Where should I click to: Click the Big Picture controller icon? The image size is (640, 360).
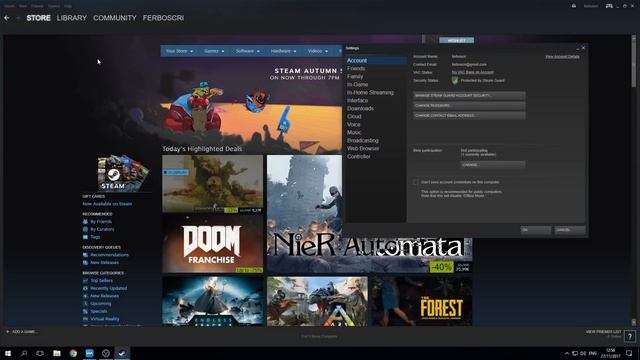[609, 6]
